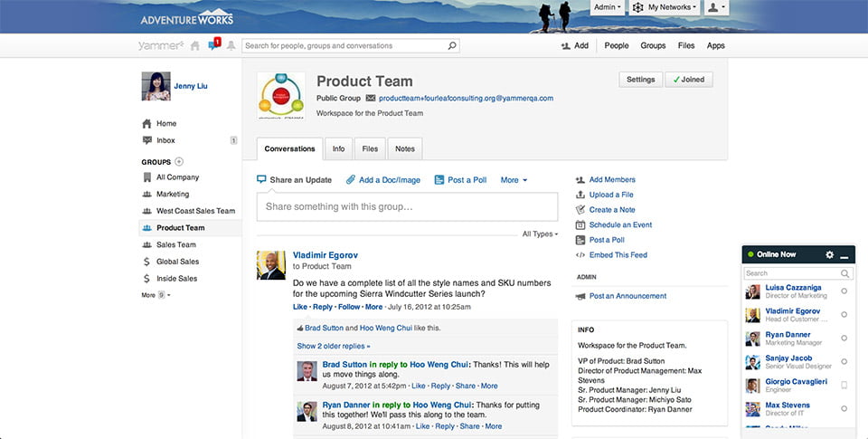Click the create group plus icon
This screenshot has width=868, height=439.
(x=179, y=162)
